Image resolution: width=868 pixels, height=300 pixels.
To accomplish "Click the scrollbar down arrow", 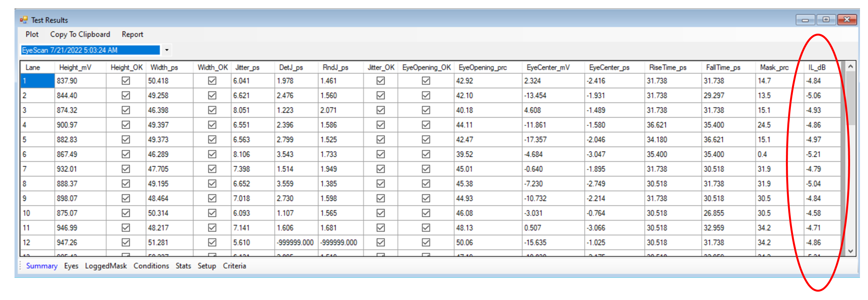I will coord(850,251).
